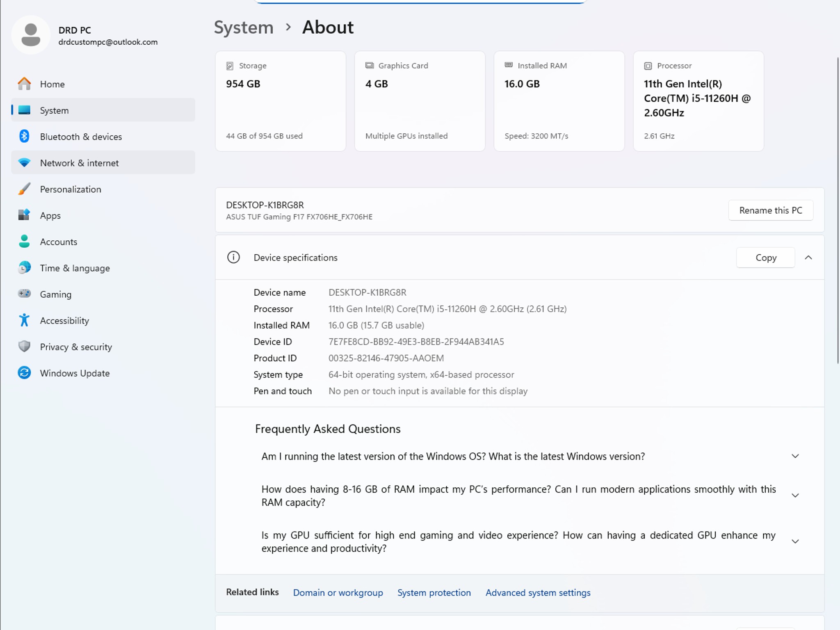Open the Home icon in sidebar
The height and width of the screenshot is (630, 840).
point(24,84)
